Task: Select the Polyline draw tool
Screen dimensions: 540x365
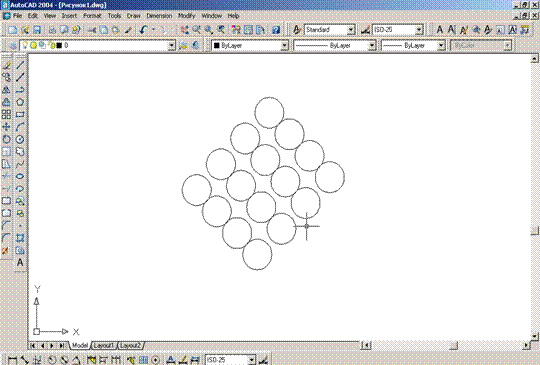Action: click(20, 90)
